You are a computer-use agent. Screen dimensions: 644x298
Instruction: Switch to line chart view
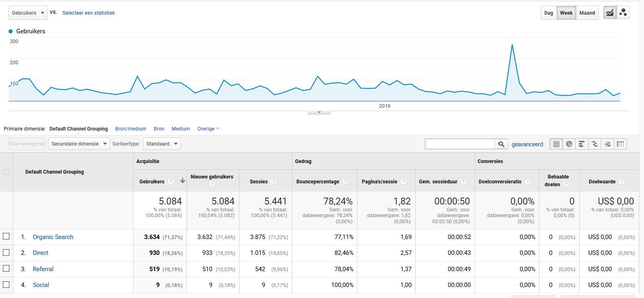[x=609, y=13]
